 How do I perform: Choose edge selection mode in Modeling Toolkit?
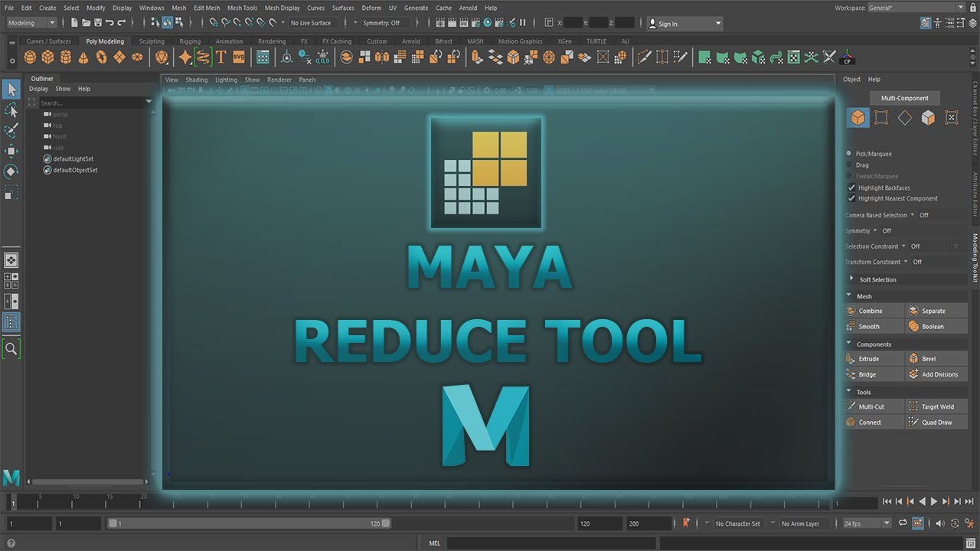[905, 118]
